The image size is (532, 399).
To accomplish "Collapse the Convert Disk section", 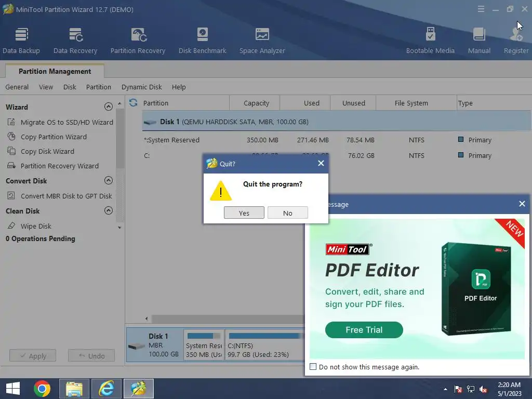I will [x=108, y=180].
